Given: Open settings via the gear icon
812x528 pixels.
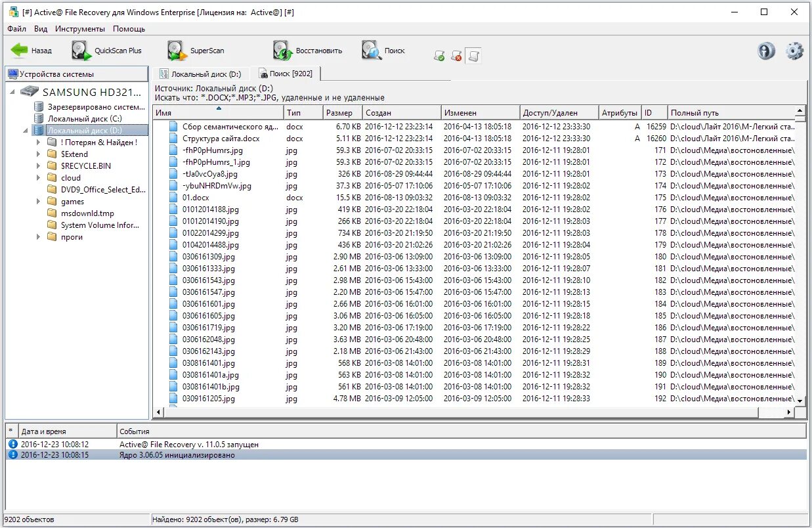Looking at the screenshot, I should click(x=794, y=51).
